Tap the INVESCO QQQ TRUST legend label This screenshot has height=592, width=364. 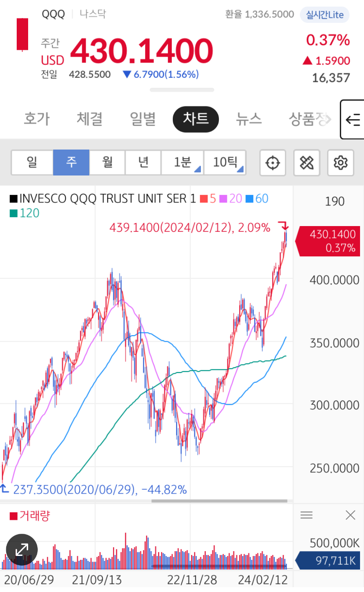tap(103, 199)
